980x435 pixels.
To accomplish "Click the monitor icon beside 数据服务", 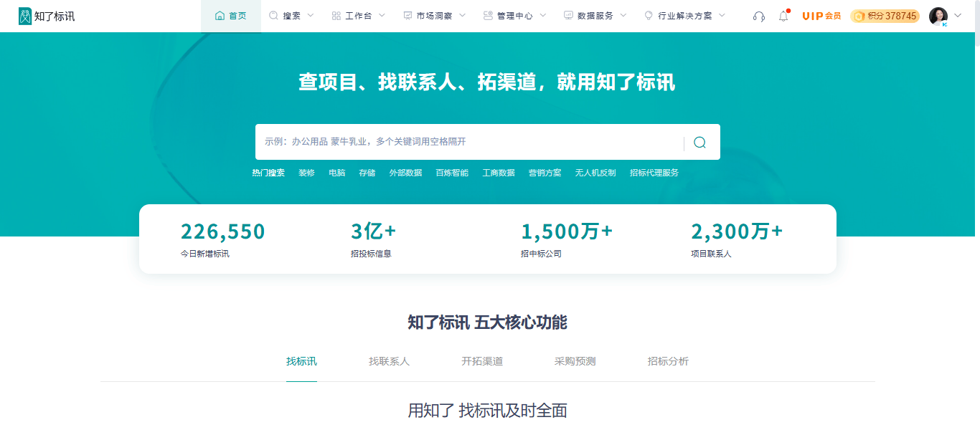I will pyautogui.click(x=568, y=16).
